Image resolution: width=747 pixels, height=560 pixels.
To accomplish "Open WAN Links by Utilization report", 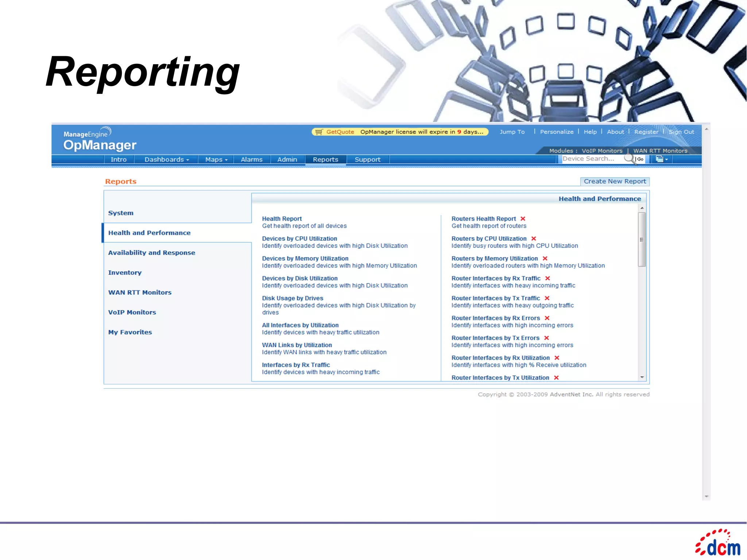I will pos(297,345).
